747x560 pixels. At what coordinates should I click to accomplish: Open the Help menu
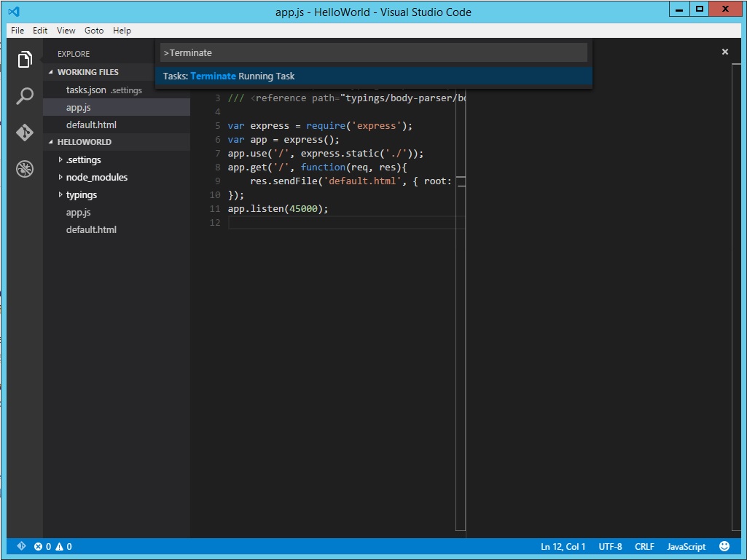point(122,31)
